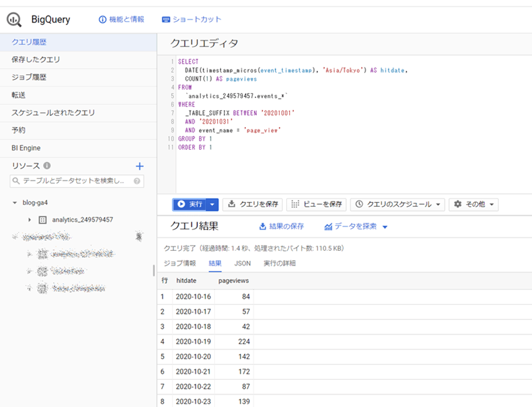Select the pageviews value 172
The height and width of the screenshot is (407, 532).
click(x=244, y=372)
